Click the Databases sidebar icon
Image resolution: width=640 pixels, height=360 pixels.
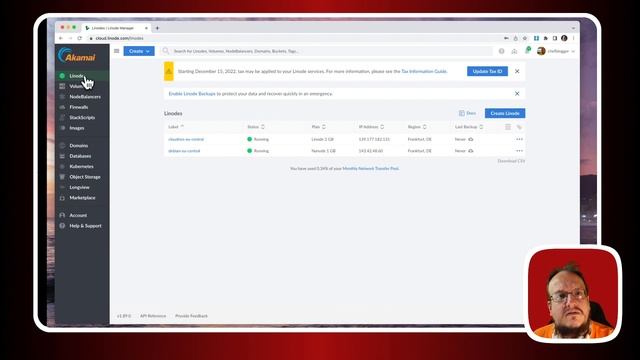coord(62,156)
